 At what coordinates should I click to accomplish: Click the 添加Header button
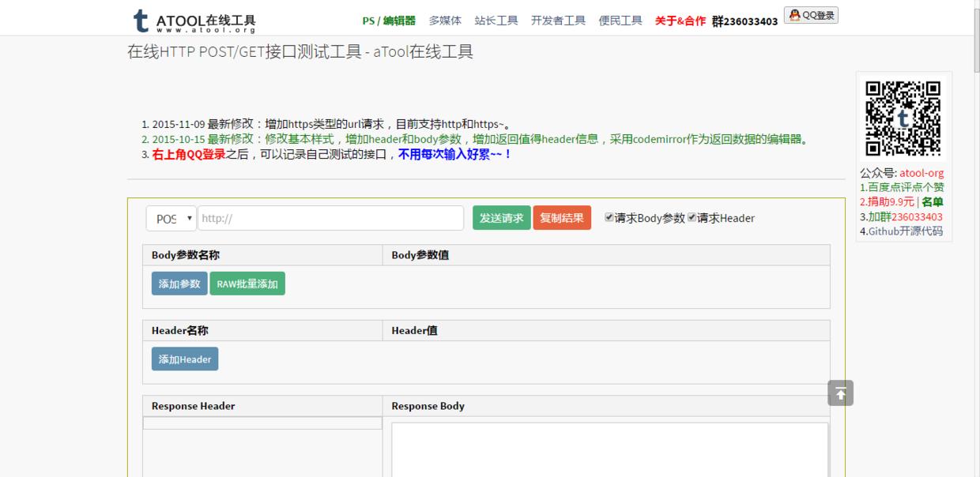(x=184, y=359)
